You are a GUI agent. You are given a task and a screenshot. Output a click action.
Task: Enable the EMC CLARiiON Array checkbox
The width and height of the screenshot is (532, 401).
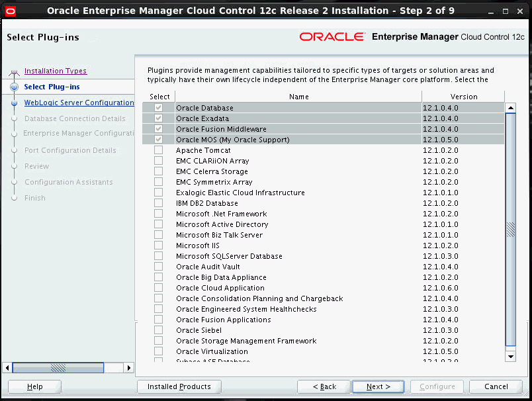point(158,161)
